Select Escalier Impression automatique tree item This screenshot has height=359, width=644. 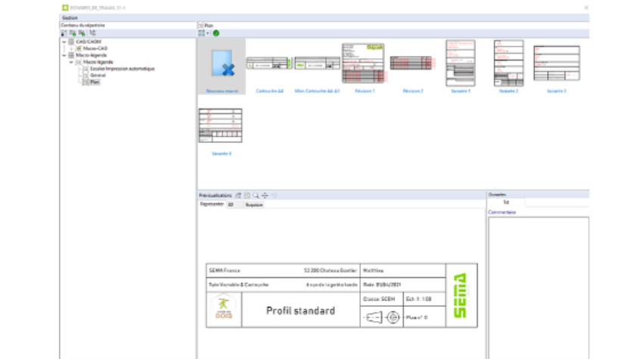(x=121, y=69)
